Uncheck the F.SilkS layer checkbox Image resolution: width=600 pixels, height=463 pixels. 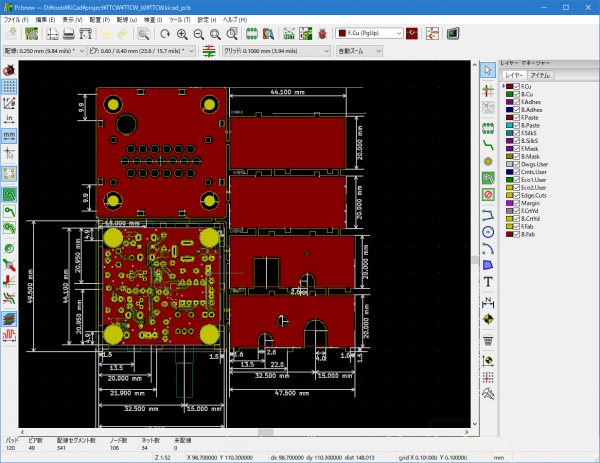click(516, 133)
